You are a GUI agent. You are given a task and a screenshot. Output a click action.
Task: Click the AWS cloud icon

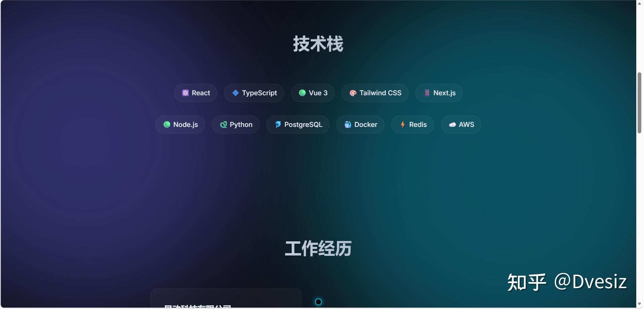[x=452, y=125]
